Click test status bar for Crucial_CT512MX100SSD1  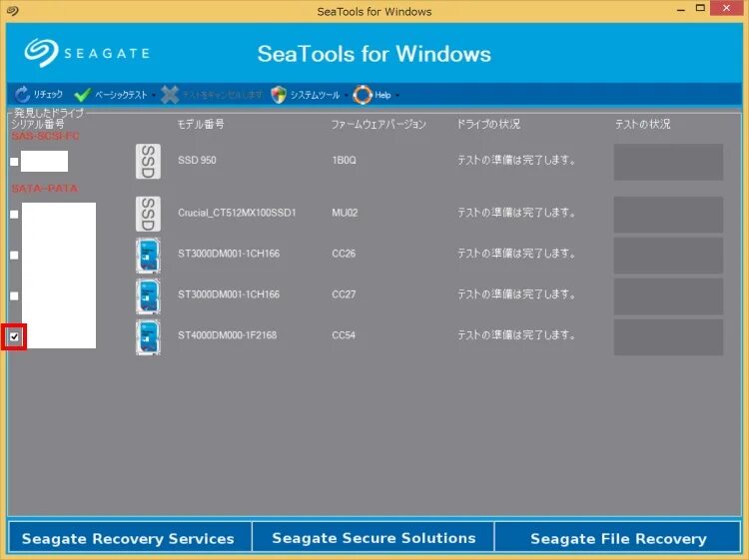click(668, 215)
